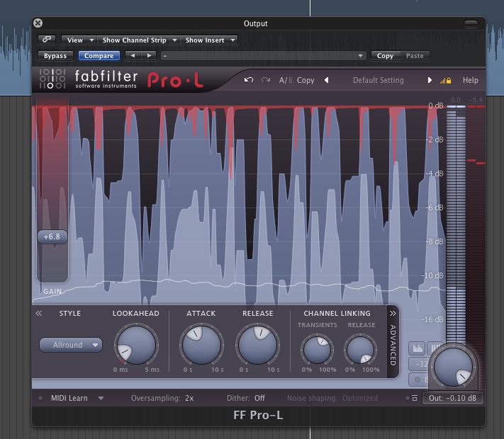Go to the next FabFilter preset arrow

430,80
